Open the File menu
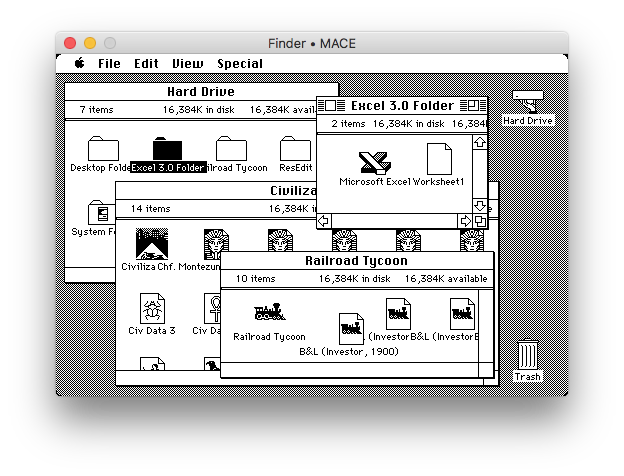The width and height of the screenshot is (624, 476). tap(109, 64)
